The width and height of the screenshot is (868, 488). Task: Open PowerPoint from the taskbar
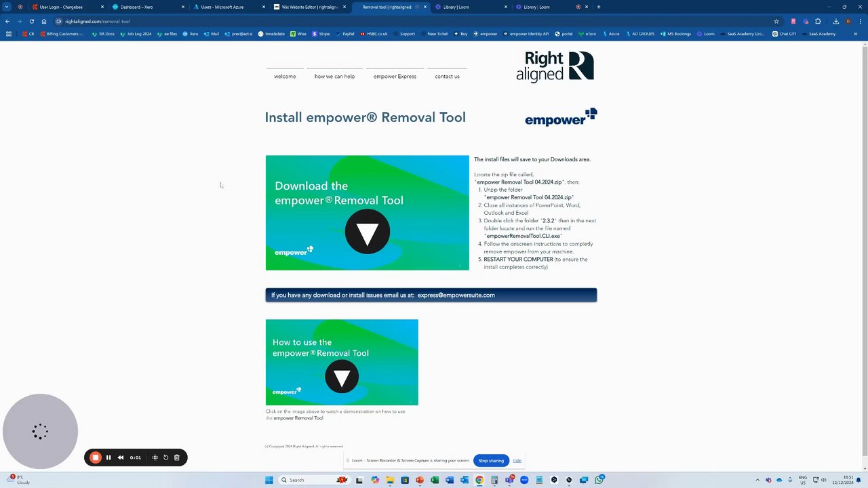420,480
